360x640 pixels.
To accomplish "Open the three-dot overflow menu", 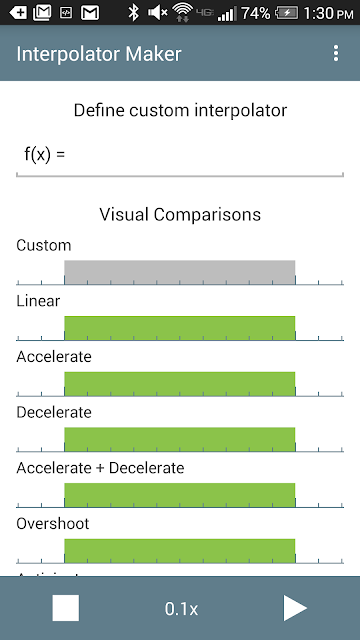I will point(336,53).
